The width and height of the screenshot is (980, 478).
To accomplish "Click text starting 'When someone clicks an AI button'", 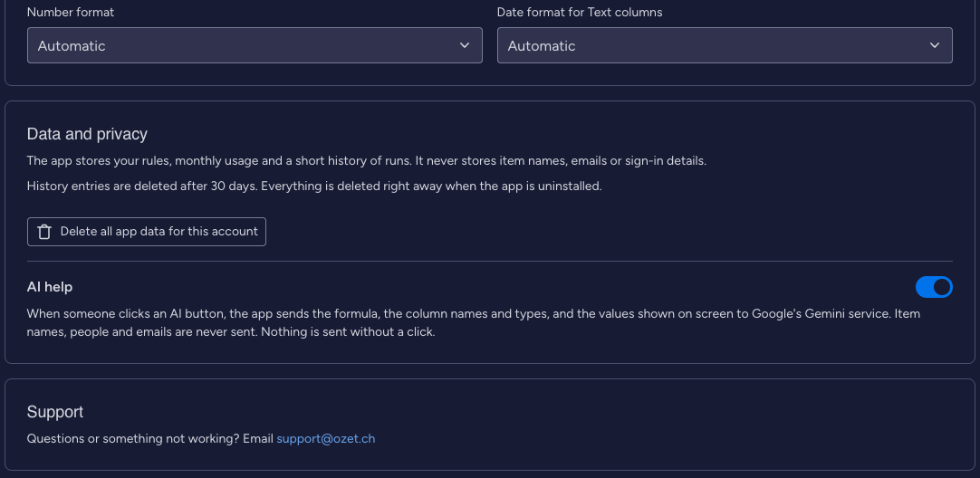I will pyautogui.click(x=473, y=322).
